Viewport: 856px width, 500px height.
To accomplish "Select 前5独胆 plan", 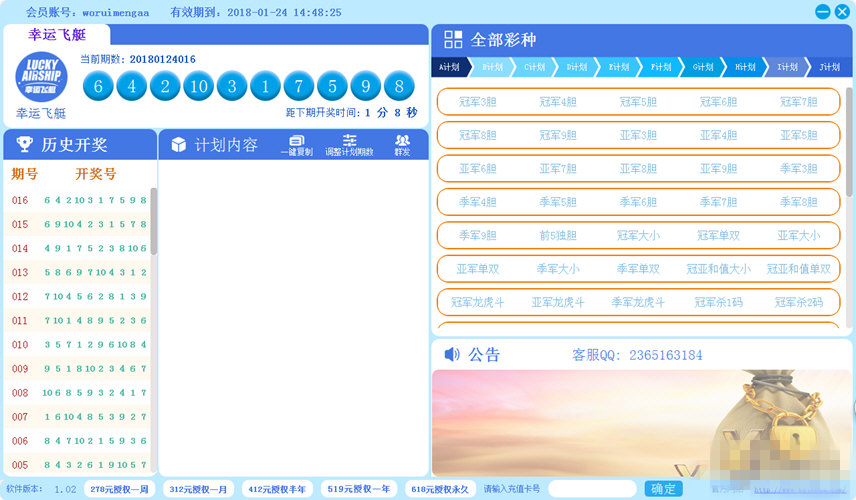I will pos(558,235).
